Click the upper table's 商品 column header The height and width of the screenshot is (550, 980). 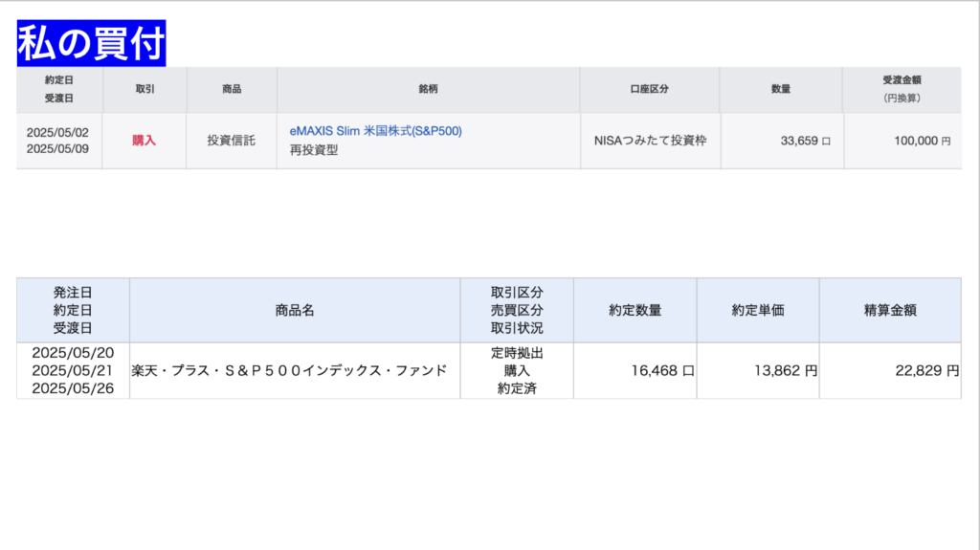point(232,89)
